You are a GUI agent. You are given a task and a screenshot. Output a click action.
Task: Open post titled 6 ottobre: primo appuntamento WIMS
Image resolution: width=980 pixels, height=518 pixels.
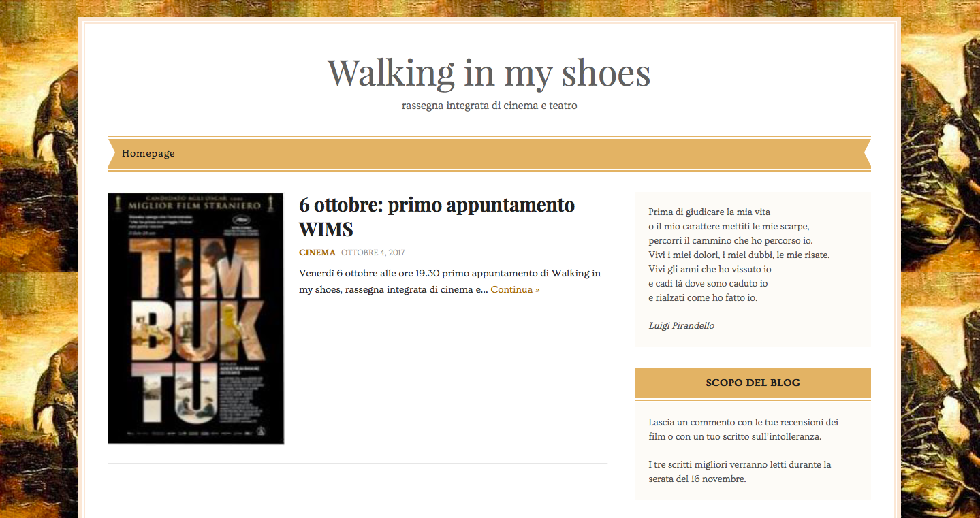coord(437,216)
